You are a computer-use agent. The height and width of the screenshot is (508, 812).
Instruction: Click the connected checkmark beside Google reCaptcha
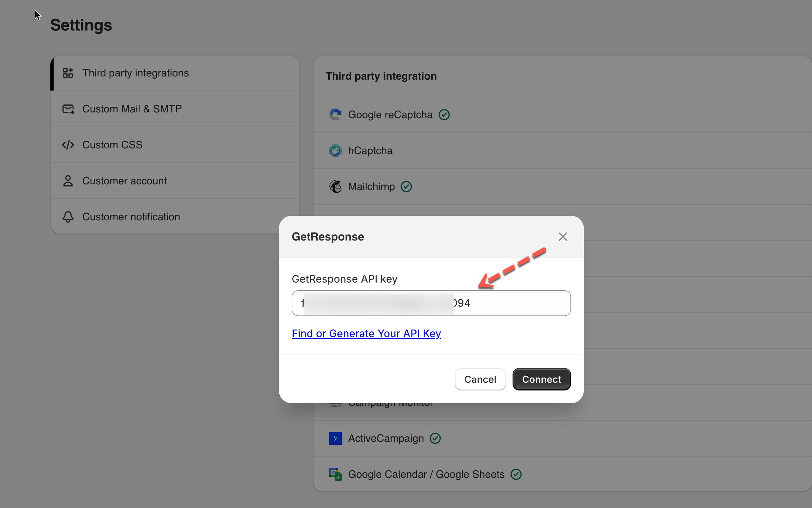(444, 115)
